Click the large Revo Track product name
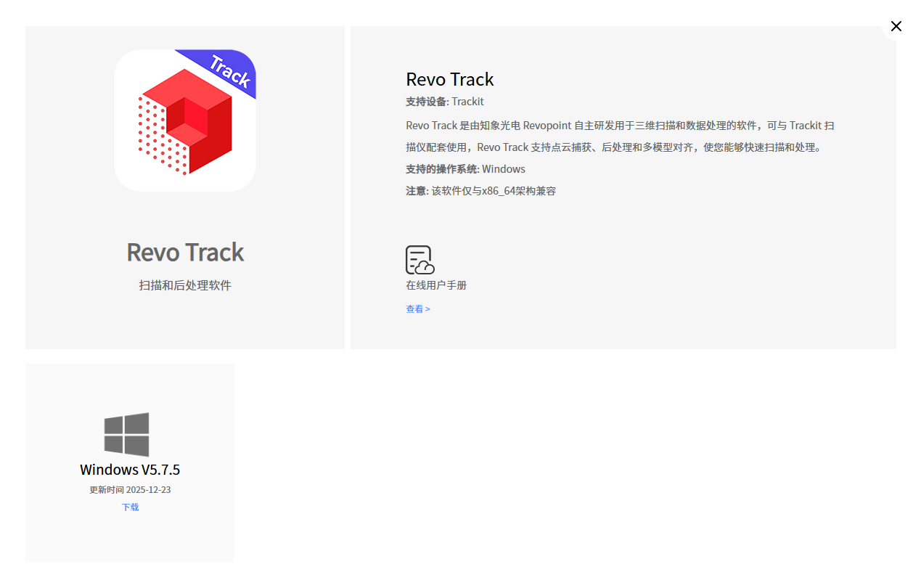 [x=185, y=252]
